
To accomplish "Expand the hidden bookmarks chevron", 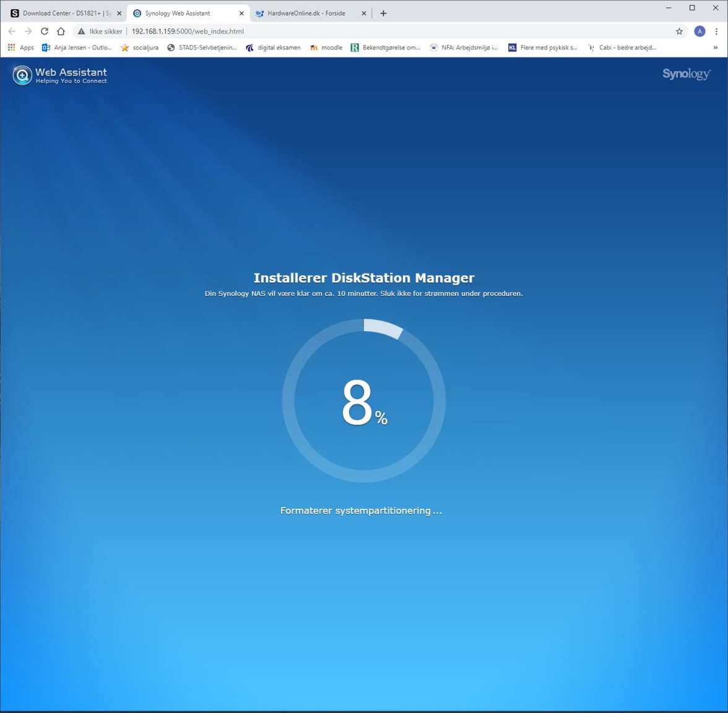I will (716, 47).
